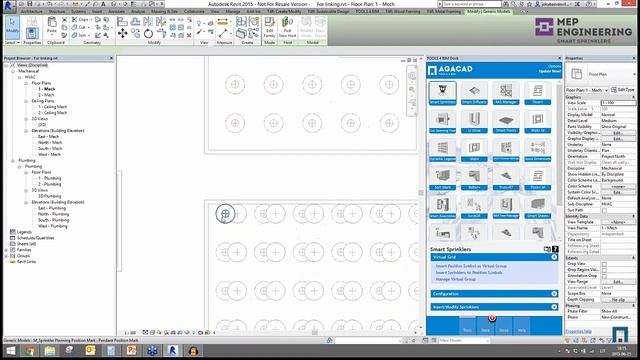Screen dimensions: 640x360
Task: Click the red Delete X icon in Modify panel
Action: coord(189,36)
